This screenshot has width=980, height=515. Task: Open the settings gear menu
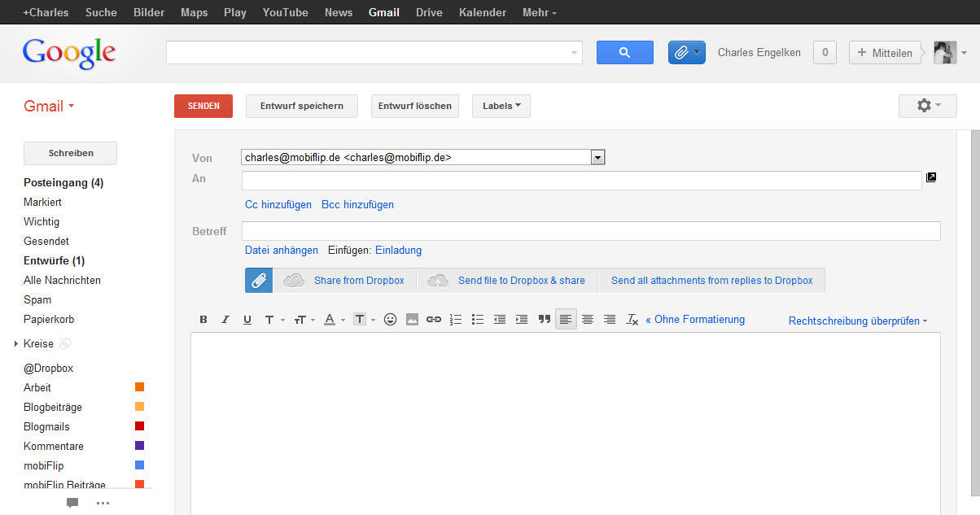pos(928,106)
